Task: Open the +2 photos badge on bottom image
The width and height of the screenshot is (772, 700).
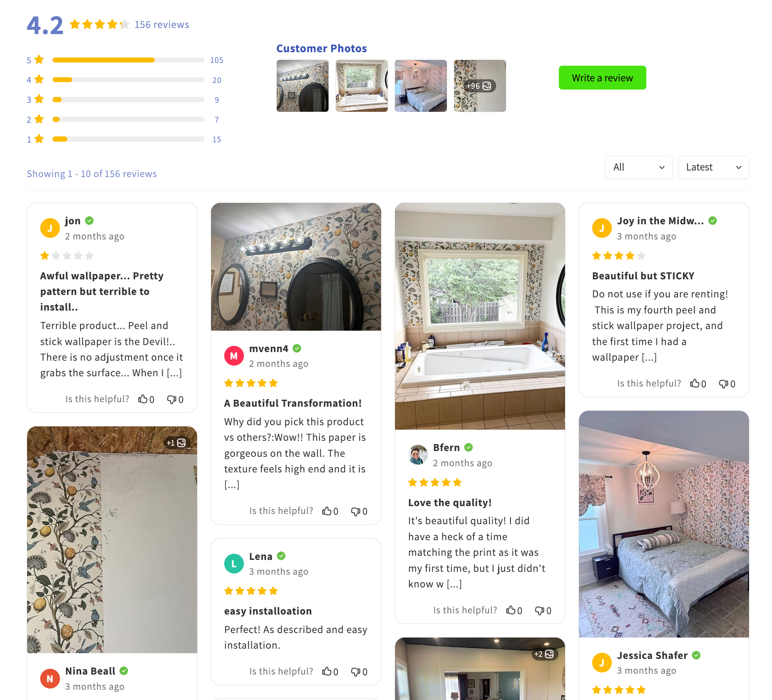Action: point(544,654)
